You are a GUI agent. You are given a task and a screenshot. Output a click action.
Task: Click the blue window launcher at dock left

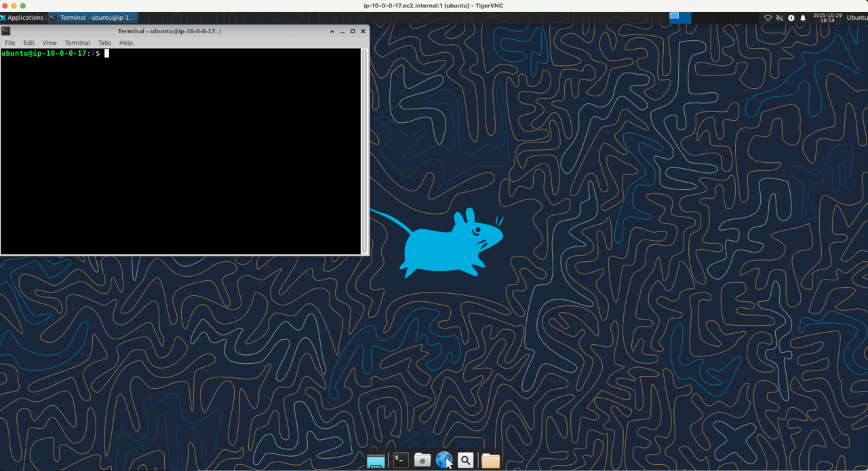pos(376,459)
